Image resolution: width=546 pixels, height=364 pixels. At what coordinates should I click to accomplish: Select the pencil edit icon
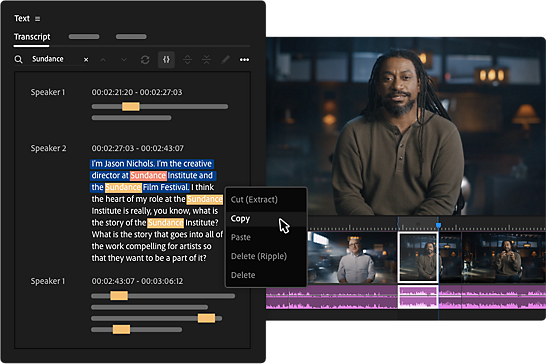coord(225,60)
